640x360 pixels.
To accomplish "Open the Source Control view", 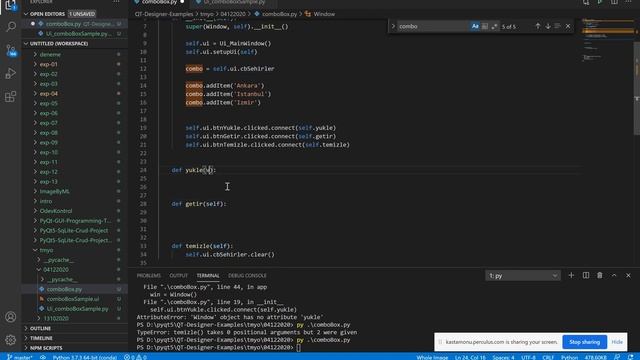I will (11, 50).
